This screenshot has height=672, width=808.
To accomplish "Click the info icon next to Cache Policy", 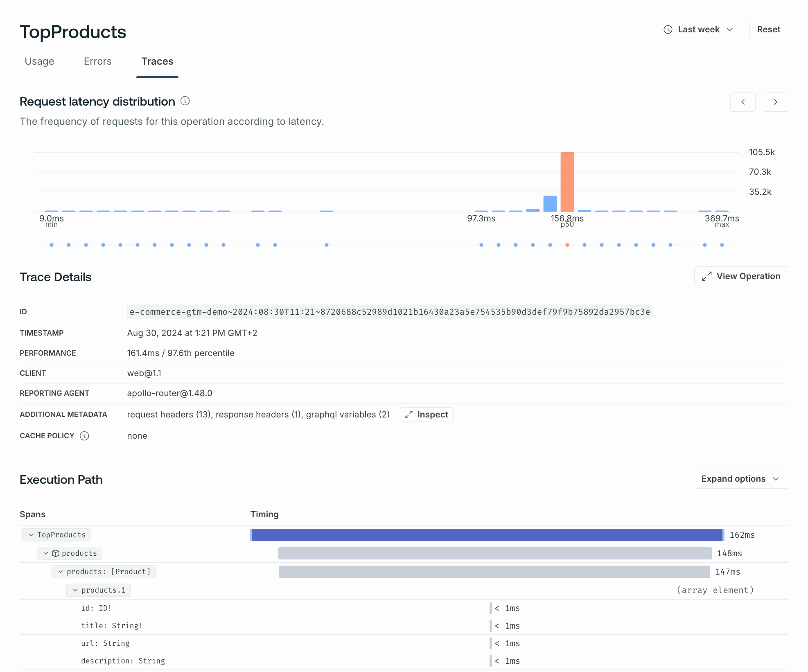I will coord(84,436).
